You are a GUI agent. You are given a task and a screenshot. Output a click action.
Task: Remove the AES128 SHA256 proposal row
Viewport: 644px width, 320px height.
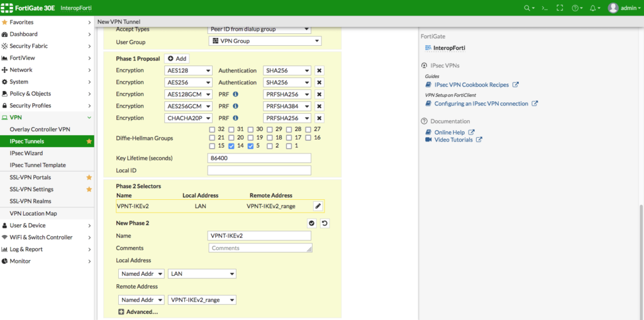pyautogui.click(x=319, y=70)
